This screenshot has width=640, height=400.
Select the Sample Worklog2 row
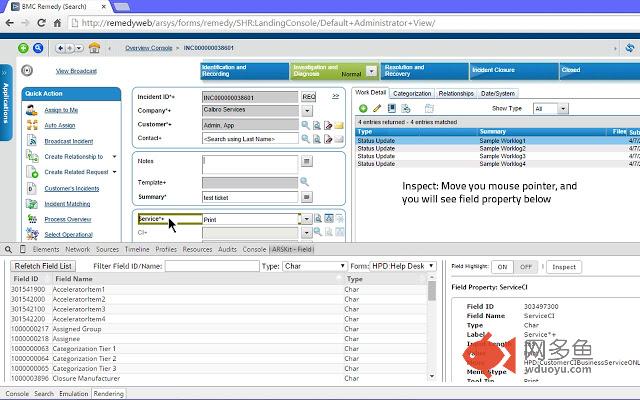click(x=497, y=149)
